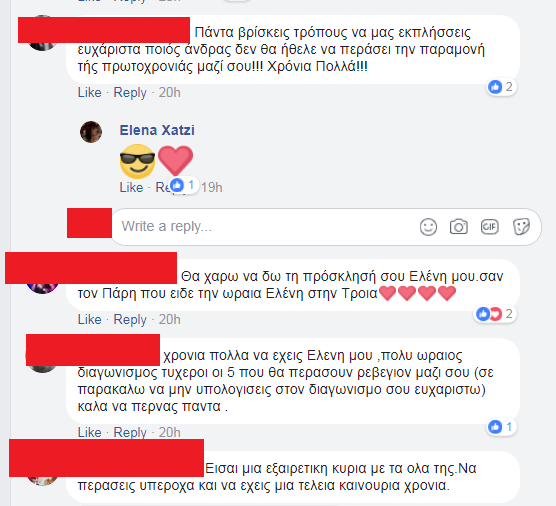This screenshot has width=556, height=506.
Task: Like Elena Xatzi's emoji reply
Action: click(x=131, y=187)
